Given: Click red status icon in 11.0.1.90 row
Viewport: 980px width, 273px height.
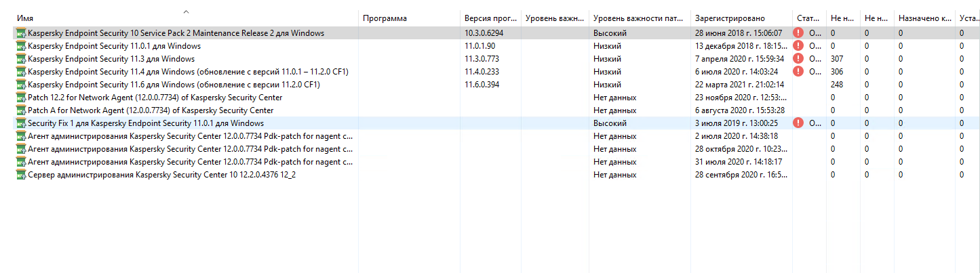Looking at the screenshot, I should click(x=798, y=46).
